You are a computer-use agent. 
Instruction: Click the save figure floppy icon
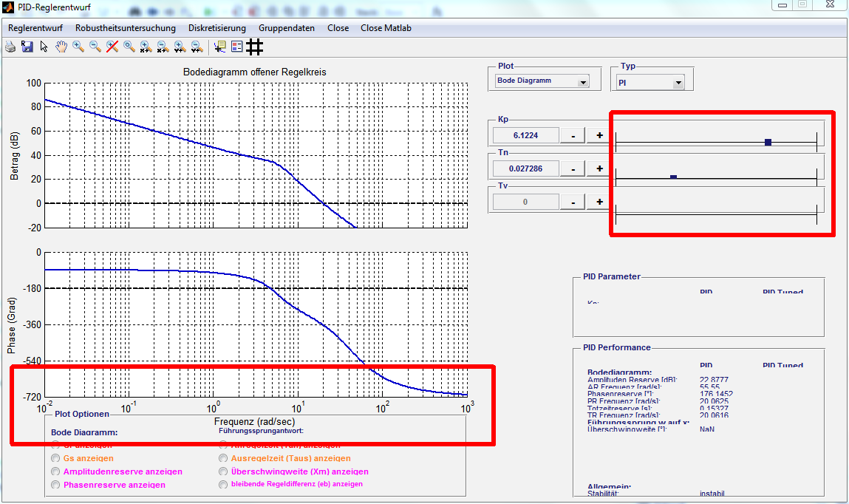click(x=27, y=47)
